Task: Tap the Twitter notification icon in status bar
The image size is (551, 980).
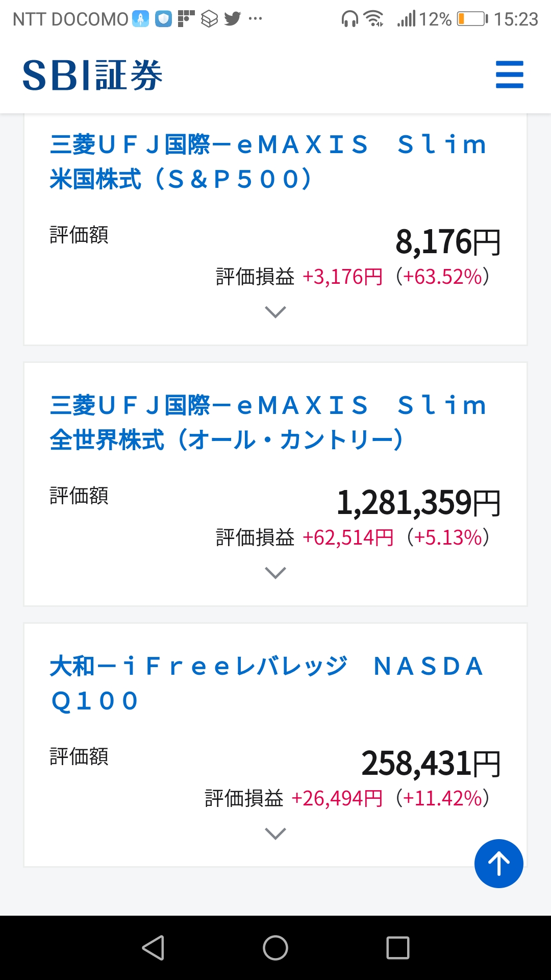Action: 233,19
